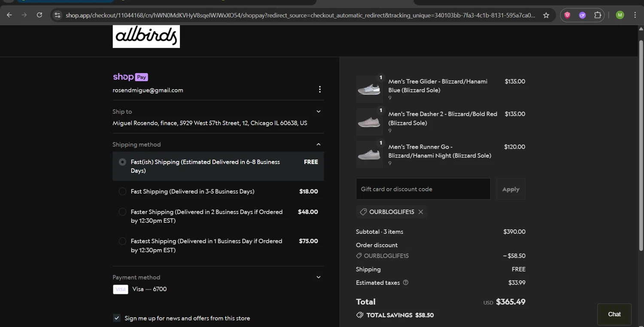Open site information icon in address bar
Image resolution: width=644 pixels, height=327 pixels.
pyautogui.click(x=57, y=15)
